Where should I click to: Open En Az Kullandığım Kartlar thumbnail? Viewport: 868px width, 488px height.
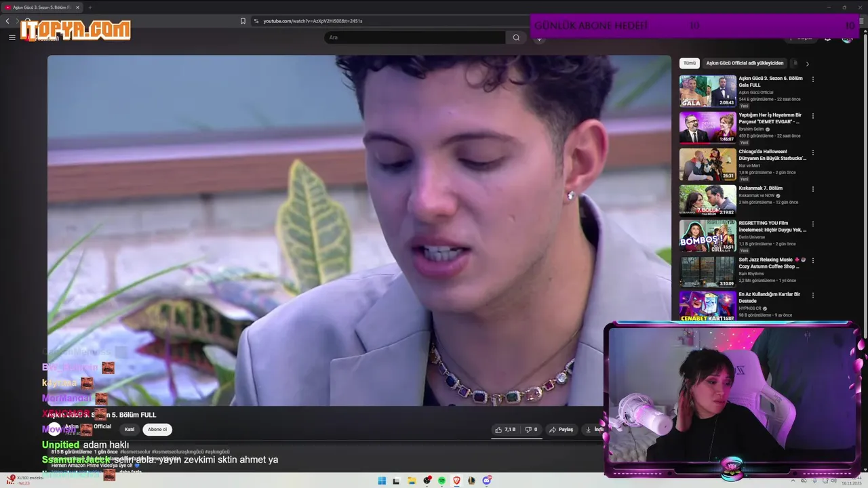coord(708,306)
